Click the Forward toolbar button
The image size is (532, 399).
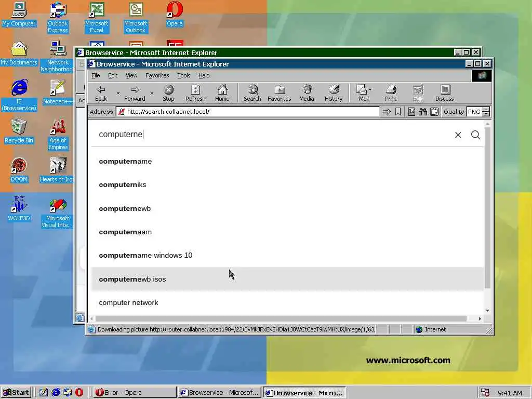135,93
